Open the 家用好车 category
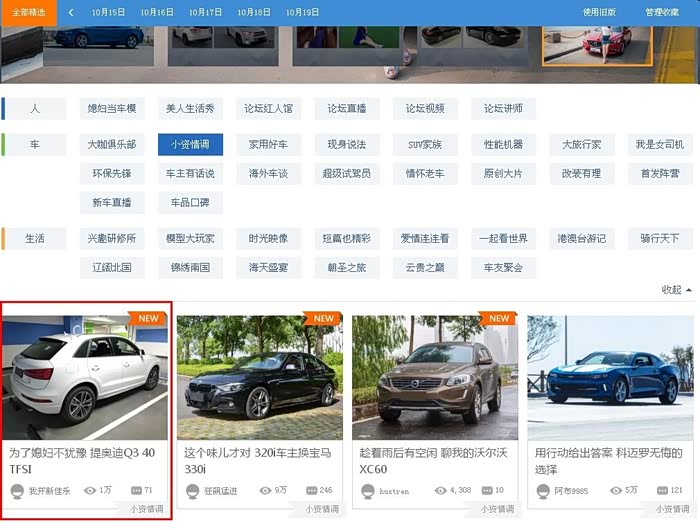Image resolution: width=700 pixels, height=530 pixels. (268, 145)
